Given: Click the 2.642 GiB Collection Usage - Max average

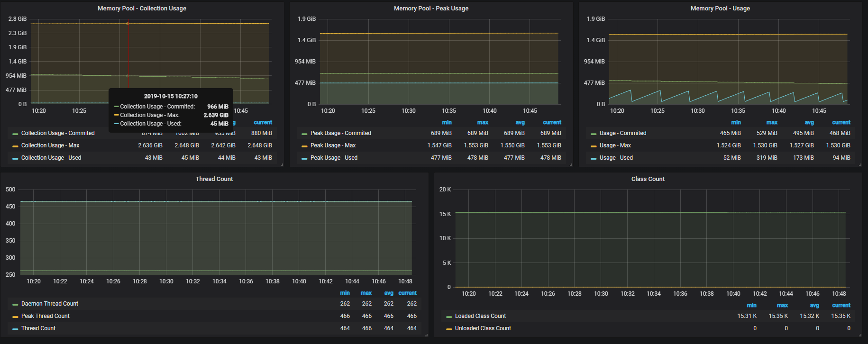Looking at the screenshot, I should click(223, 145).
